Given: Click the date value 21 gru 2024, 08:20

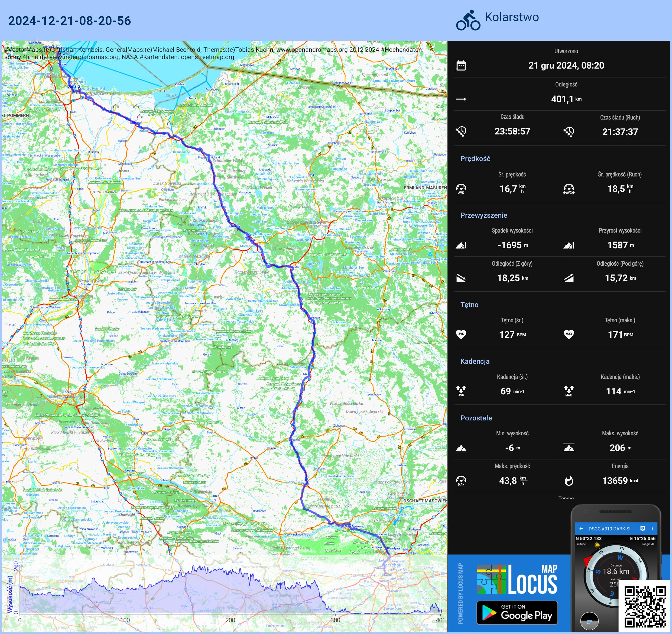Looking at the screenshot, I should (566, 66).
